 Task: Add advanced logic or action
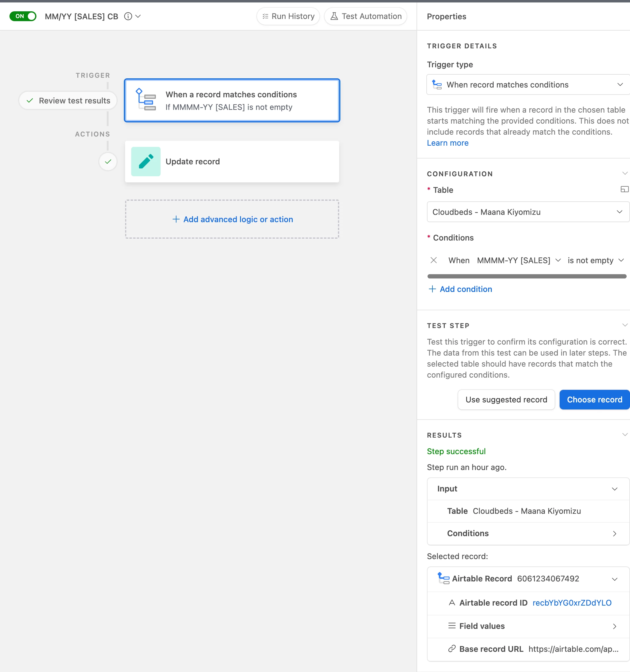pos(232,219)
